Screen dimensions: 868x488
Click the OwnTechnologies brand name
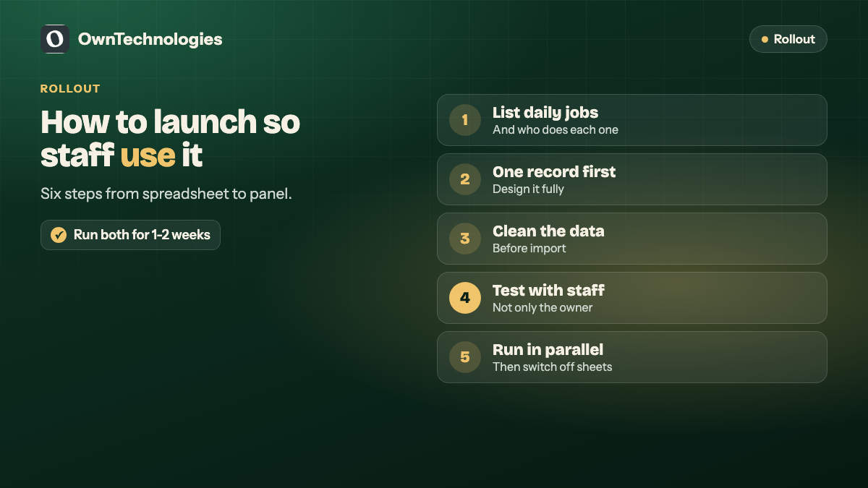pos(150,39)
